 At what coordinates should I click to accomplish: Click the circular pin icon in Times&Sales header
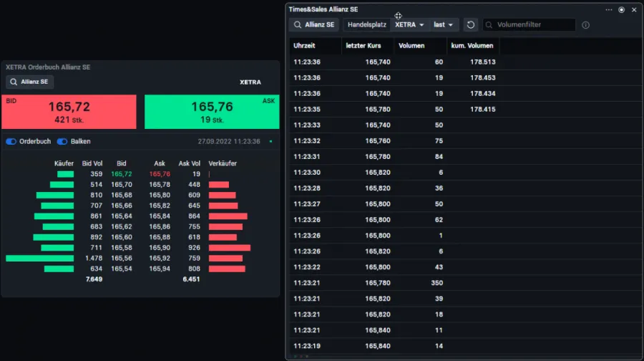[621, 10]
